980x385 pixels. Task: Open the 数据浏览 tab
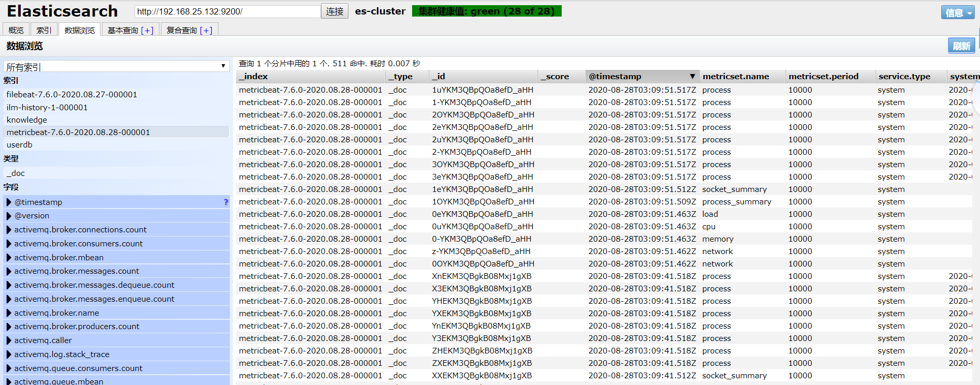(79, 30)
